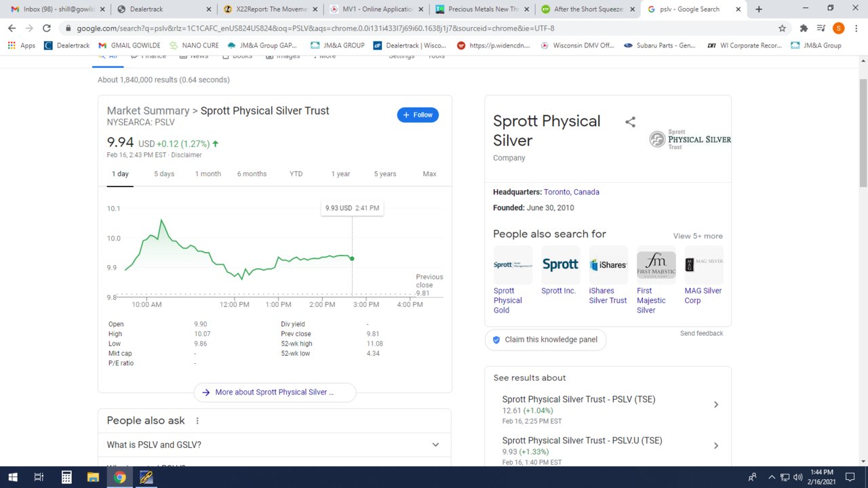The image size is (868, 488).
Task: Click the share icon in knowledge panel
Action: [x=630, y=122]
